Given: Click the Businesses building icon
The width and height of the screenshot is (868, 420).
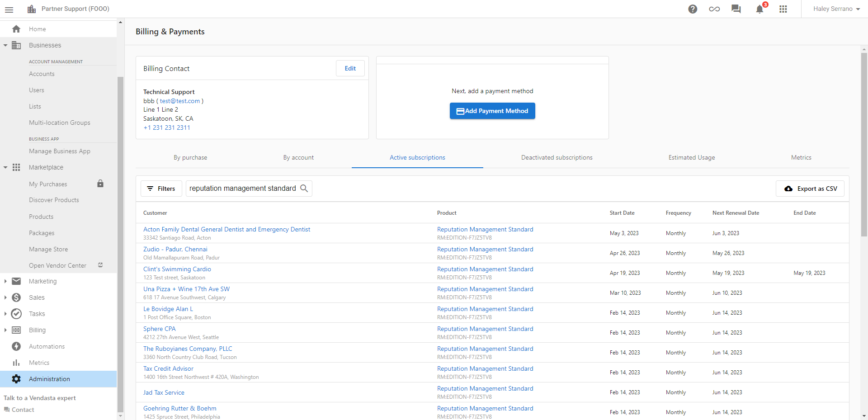Looking at the screenshot, I should (16, 45).
